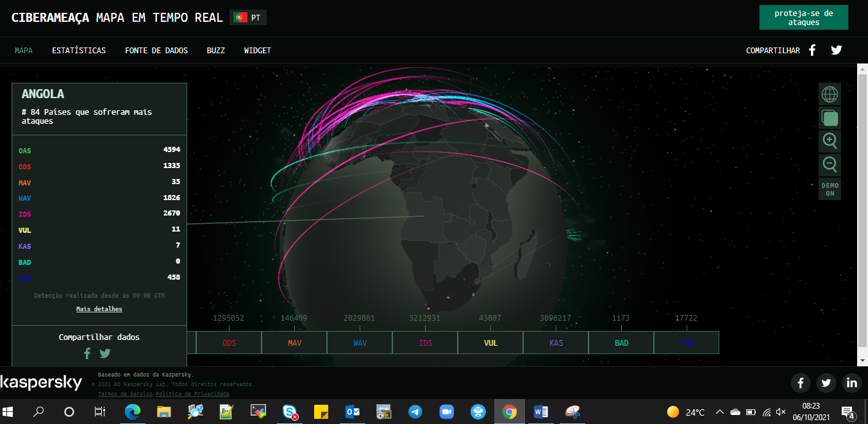The width and height of the screenshot is (868, 424).
Task: Switch to Google Chrome on the taskbar
Action: click(x=510, y=412)
